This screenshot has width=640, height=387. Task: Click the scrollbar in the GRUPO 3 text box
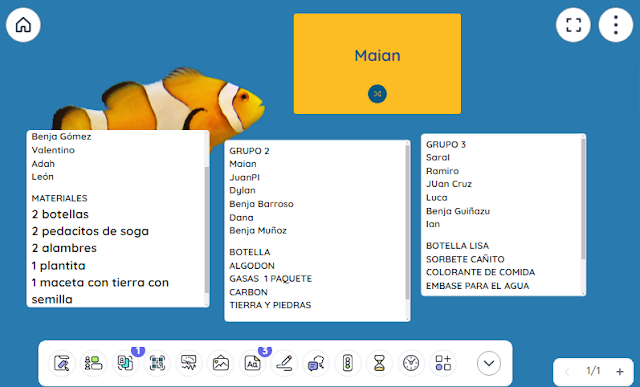point(583,199)
